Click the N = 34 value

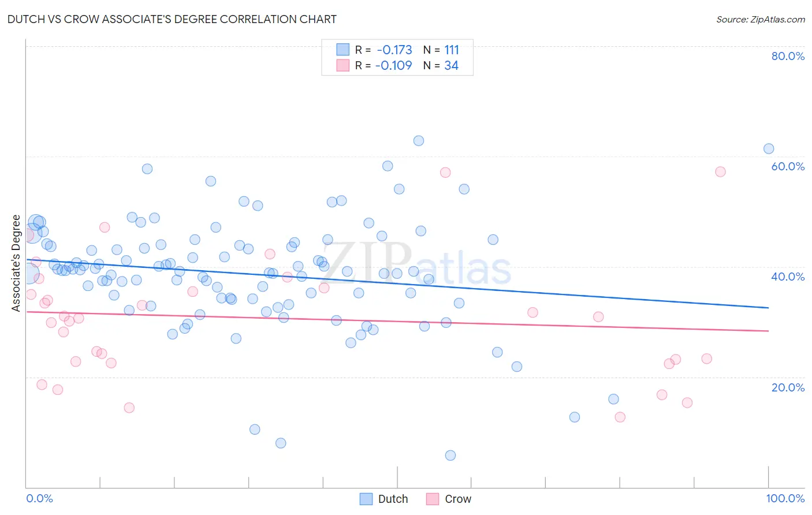tap(441, 65)
